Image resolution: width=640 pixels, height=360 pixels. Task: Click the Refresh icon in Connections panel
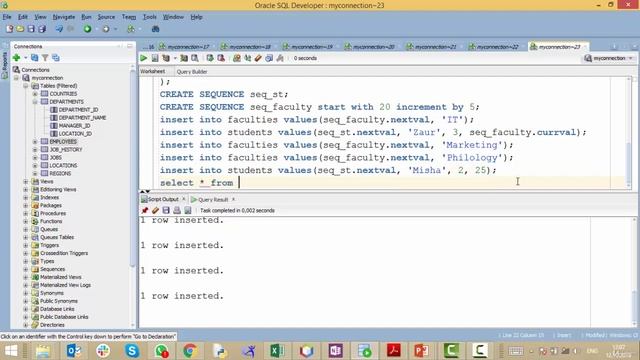[35, 58]
